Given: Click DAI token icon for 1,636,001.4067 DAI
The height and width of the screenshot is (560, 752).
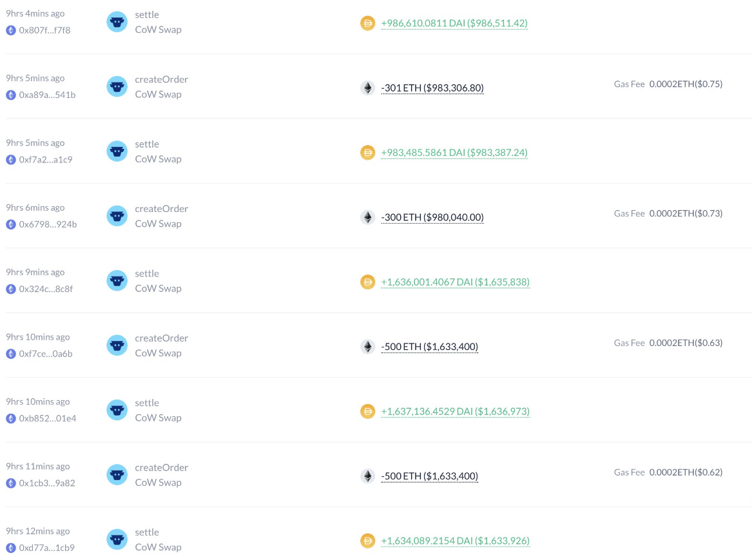Looking at the screenshot, I should (x=368, y=282).
